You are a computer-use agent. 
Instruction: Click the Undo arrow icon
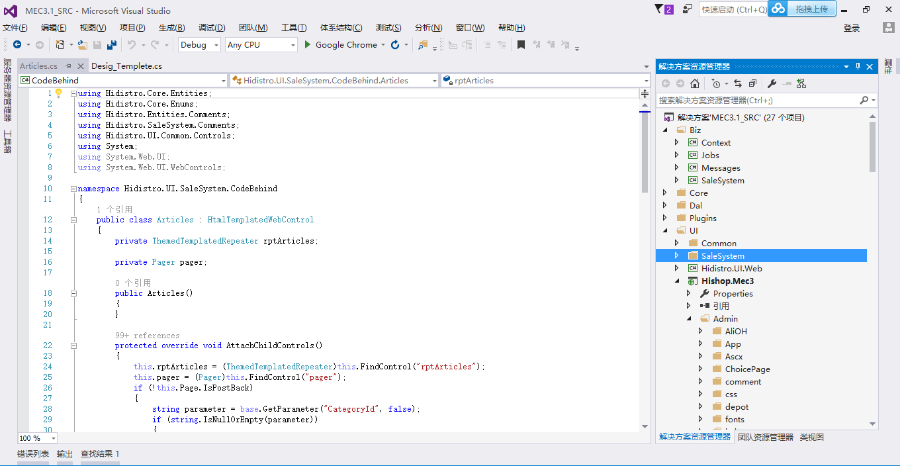pyautogui.click(x=131, y=45)
